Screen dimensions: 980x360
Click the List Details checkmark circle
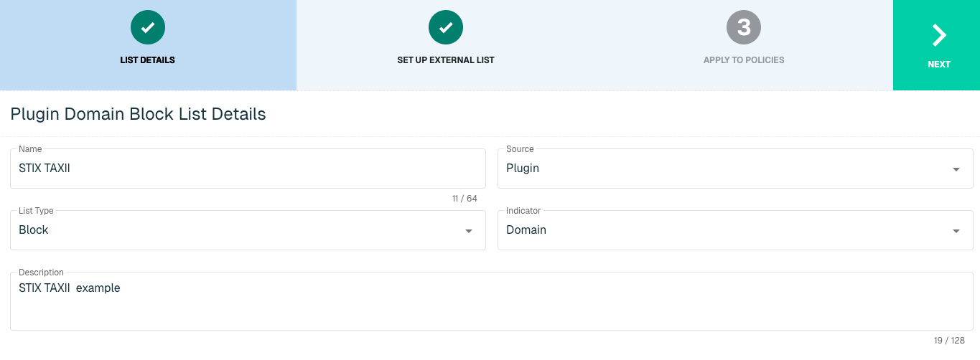click(148, 27)
